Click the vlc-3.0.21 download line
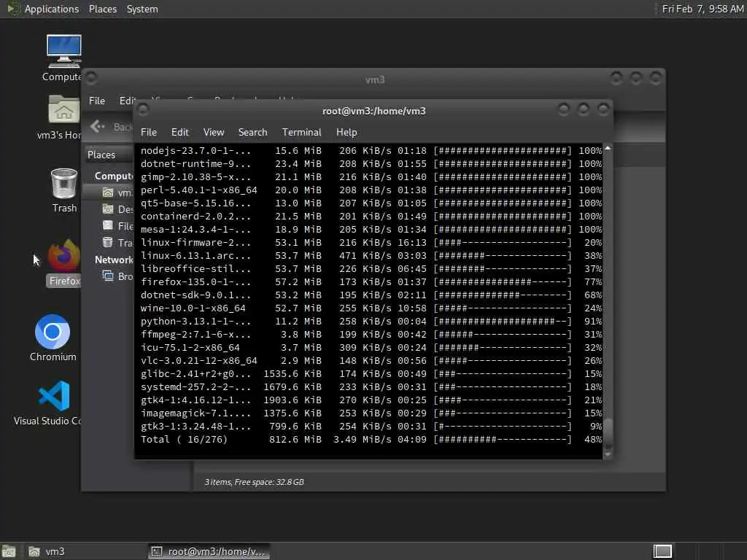The height and width of the screenshot is (560, 747). tap(371, 360)
